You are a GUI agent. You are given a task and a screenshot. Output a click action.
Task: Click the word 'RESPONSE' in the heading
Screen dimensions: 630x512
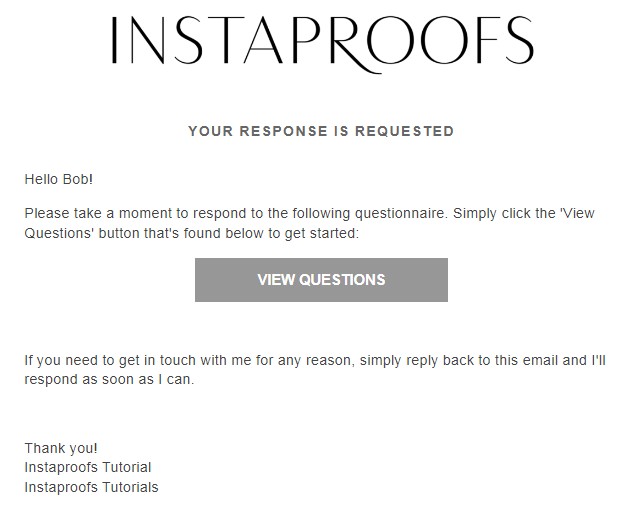tap(283, 131)
